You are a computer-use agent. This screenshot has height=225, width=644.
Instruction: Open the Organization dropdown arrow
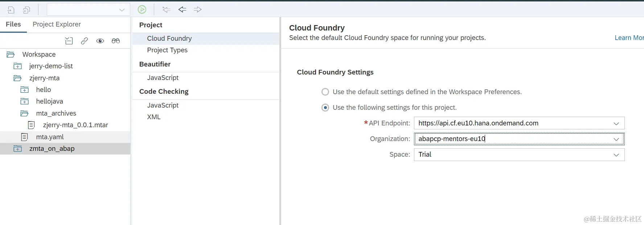[x=616, y=139]
